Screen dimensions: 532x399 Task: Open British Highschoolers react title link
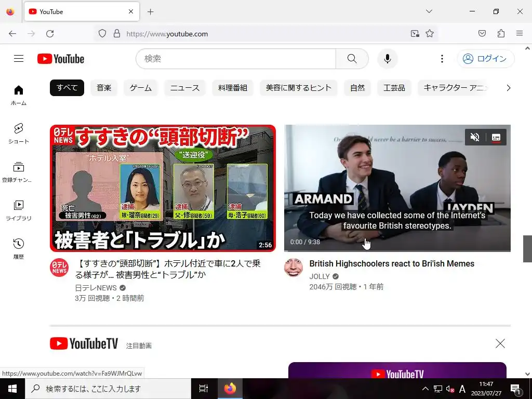click(x=392, y=263)
